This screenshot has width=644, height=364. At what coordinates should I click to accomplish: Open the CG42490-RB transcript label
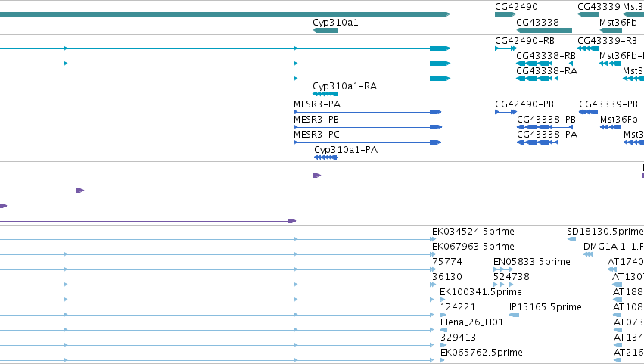[525, 41]
